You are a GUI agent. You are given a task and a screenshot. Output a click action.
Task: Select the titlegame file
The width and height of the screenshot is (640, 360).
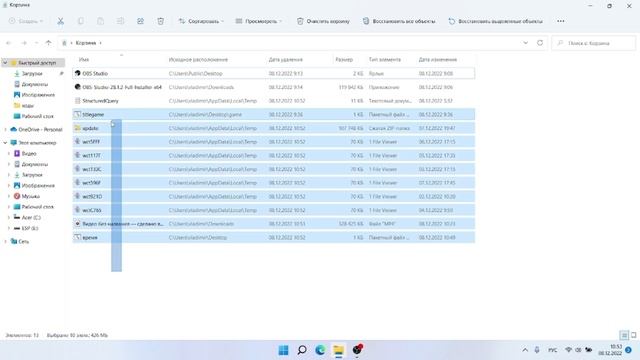(x=273, y=115)
